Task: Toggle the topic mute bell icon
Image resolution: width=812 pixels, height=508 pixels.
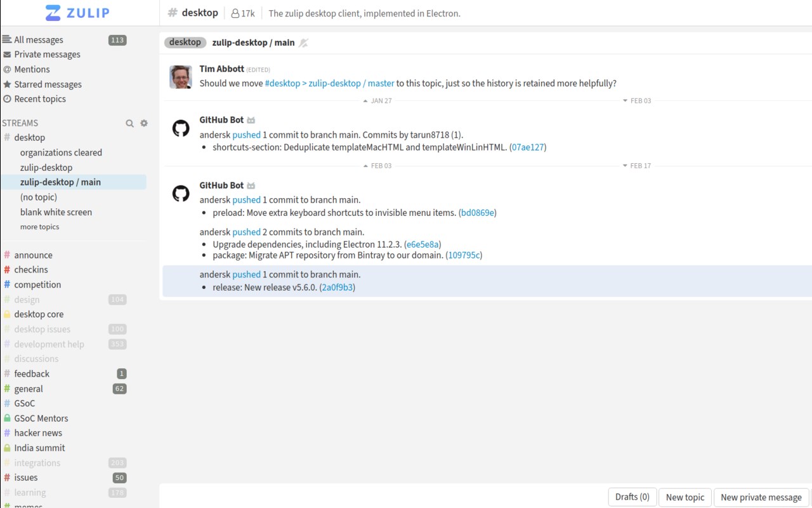Action: (x=304, y=43)
